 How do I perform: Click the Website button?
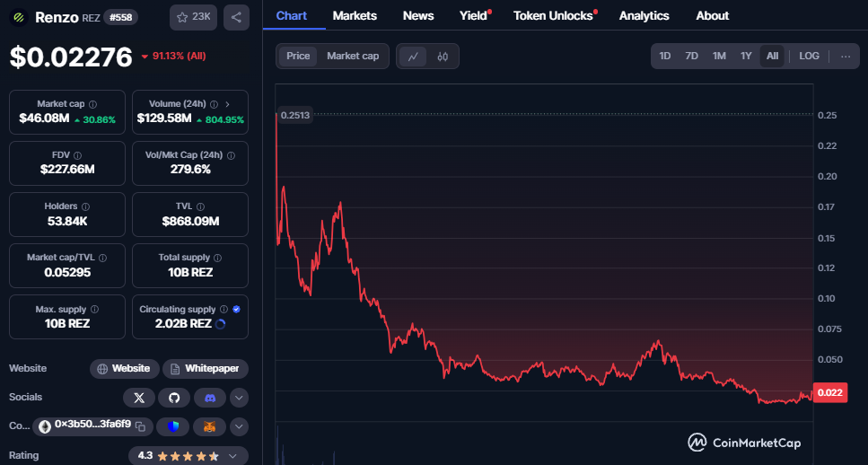(x=124, y=368)
